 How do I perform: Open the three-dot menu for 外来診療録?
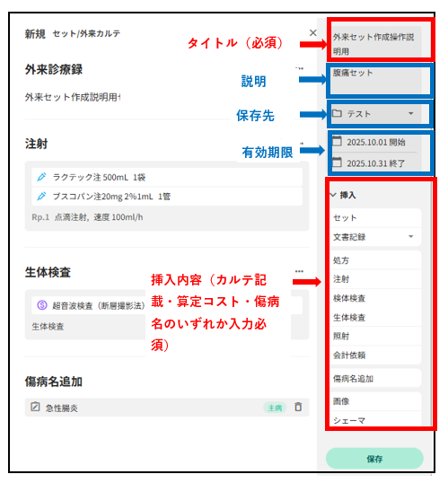point(299,68)
